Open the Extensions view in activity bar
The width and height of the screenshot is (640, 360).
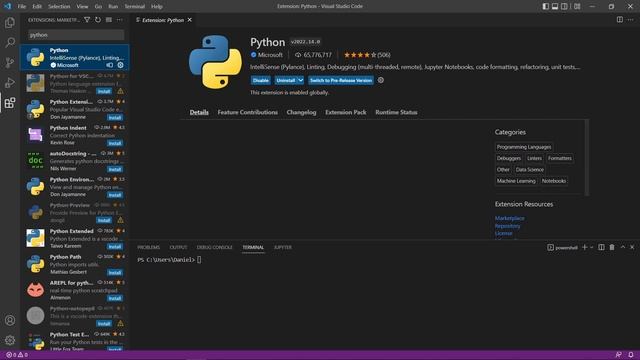[x=10, y=102]
